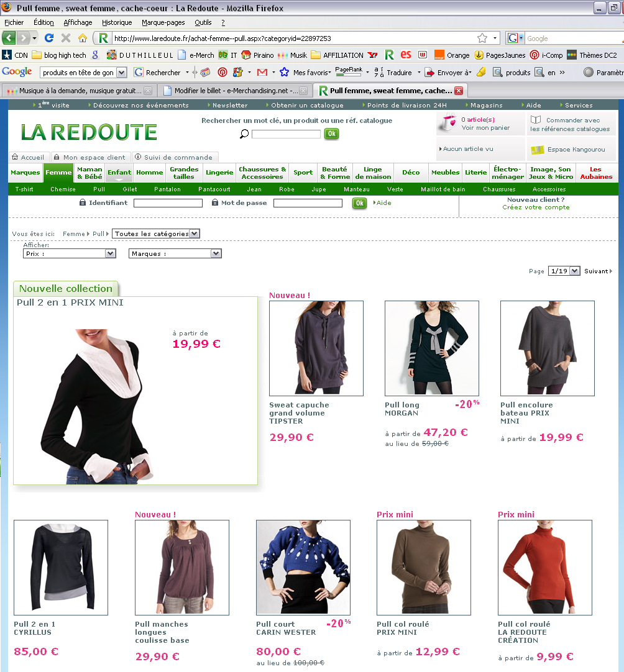Open Les Aubaines section
The height and width of the screenshot is (672, 624).
coord(595,173)
